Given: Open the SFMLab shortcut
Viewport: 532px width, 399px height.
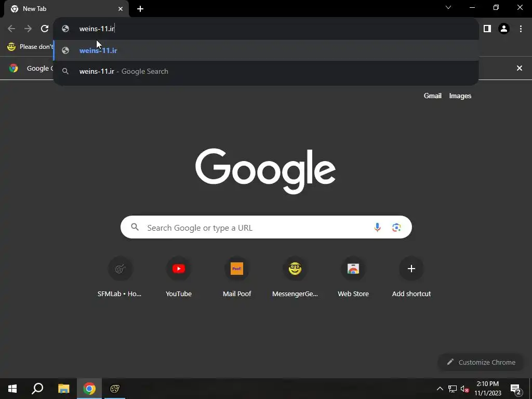Looking at the screenshot, I should 120,277.
